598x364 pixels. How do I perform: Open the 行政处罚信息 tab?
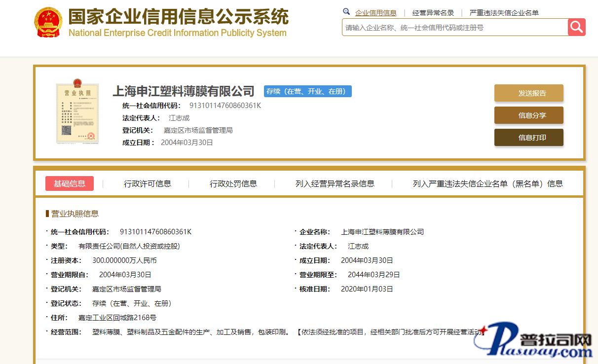point(233,183)
